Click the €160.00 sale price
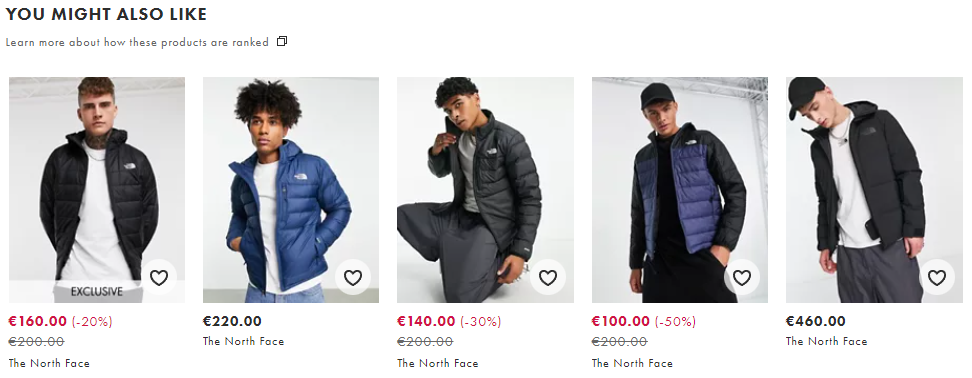Viewport: 972px width, 378px height. (x=37, y=321)
